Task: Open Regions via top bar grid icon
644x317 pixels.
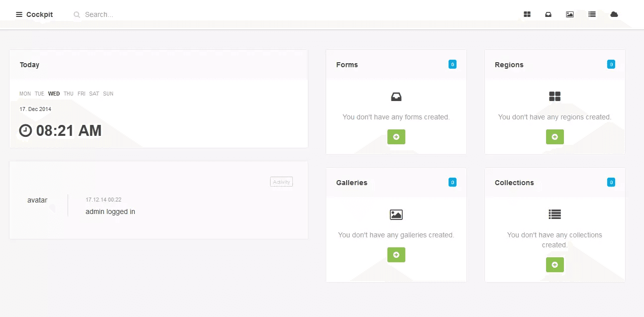Action: 527,14
